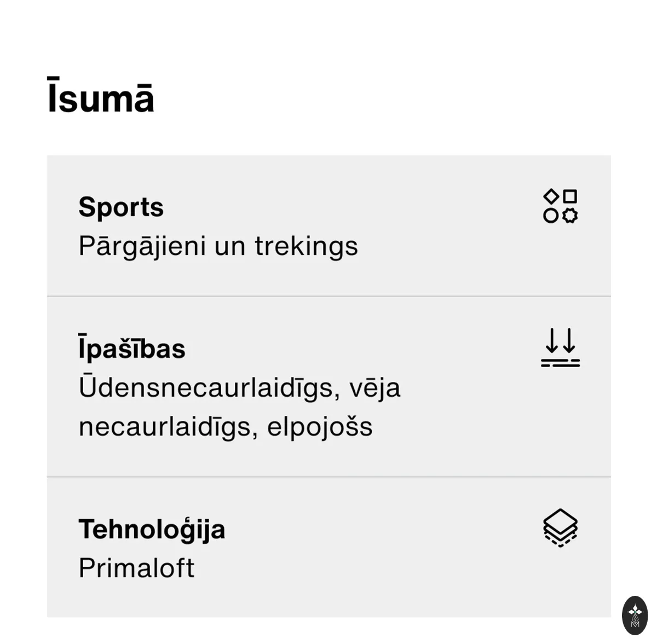Click the left down arrow in Īpašības icon
The image size is (657, 644).
[x=552, y=340]
